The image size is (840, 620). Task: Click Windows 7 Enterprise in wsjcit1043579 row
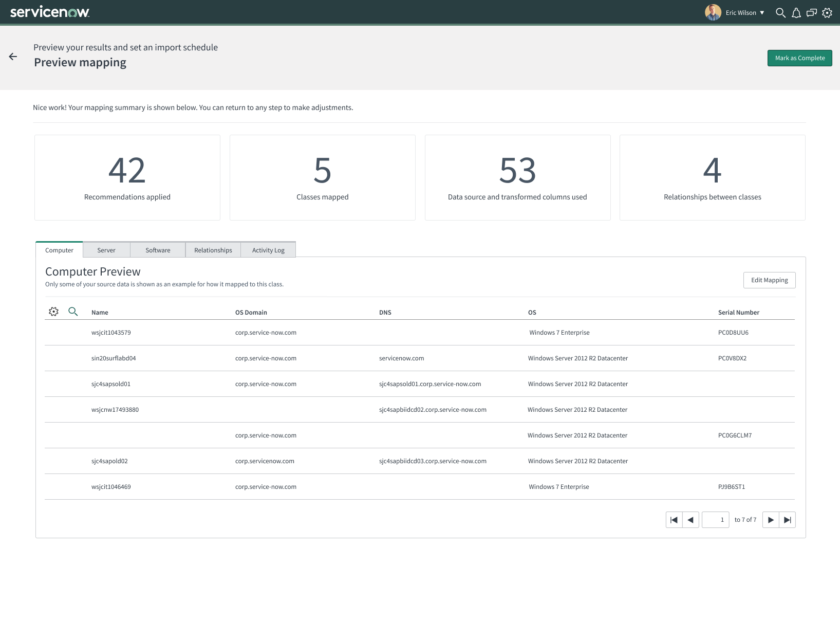coord(559,333)
